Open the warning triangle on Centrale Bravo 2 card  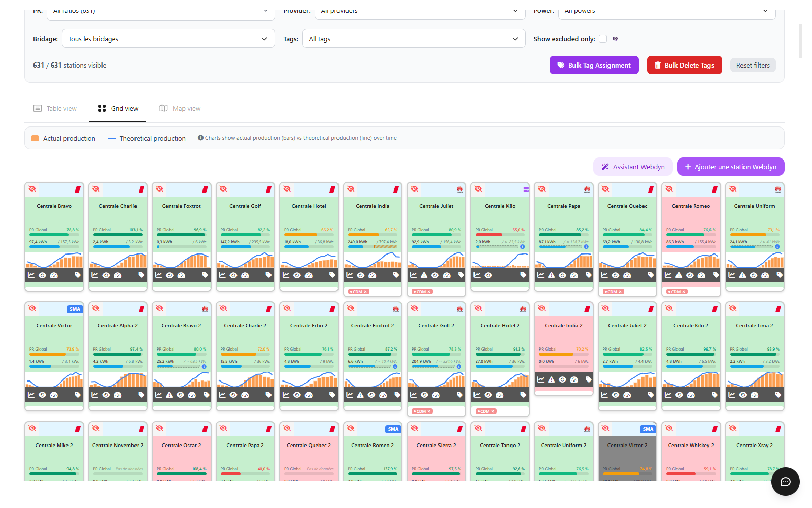coord(170,395)
